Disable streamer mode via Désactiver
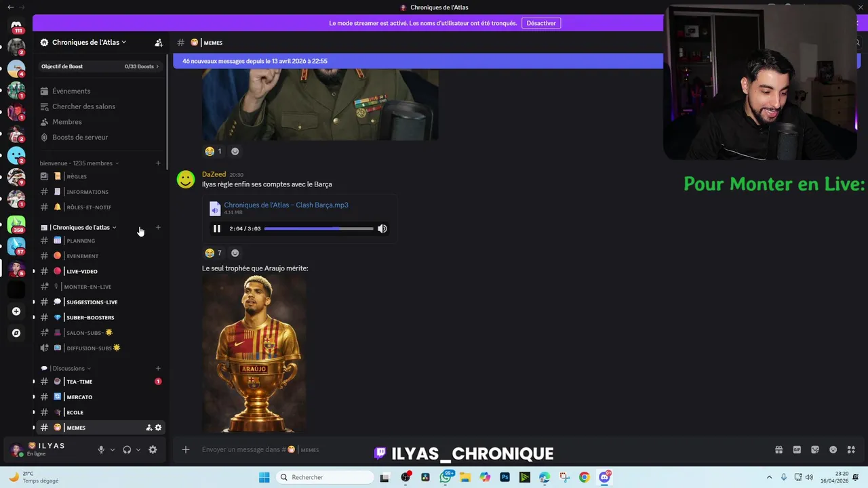The height and width of the screenshot is (488, 868). [x=541, y=23]
